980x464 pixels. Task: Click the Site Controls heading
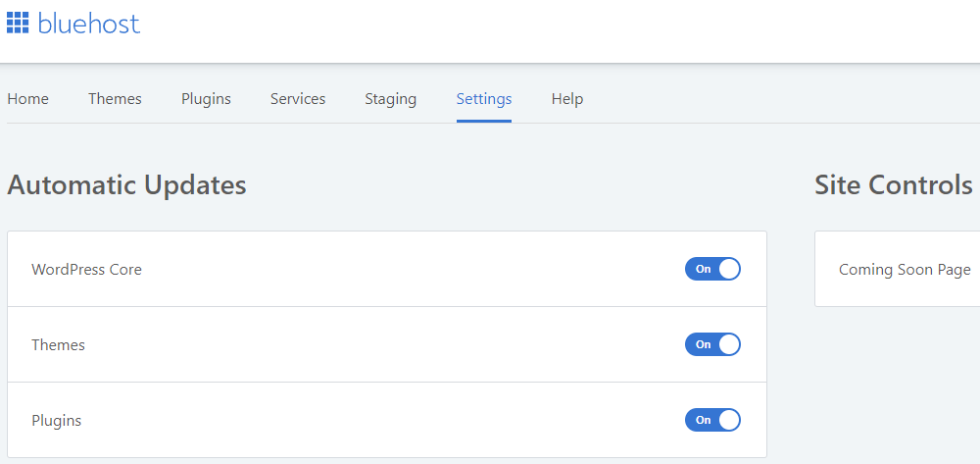click(x=894, y=185)
